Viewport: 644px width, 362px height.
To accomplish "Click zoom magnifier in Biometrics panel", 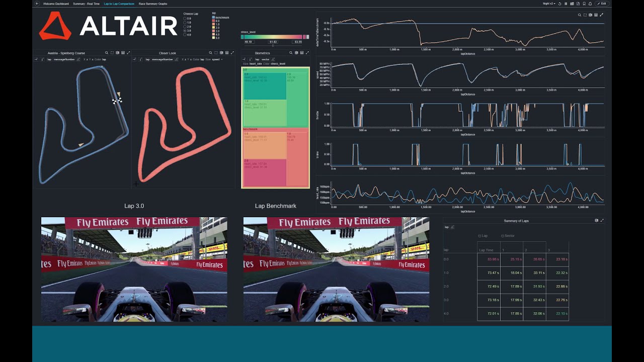I will (291, 53).
